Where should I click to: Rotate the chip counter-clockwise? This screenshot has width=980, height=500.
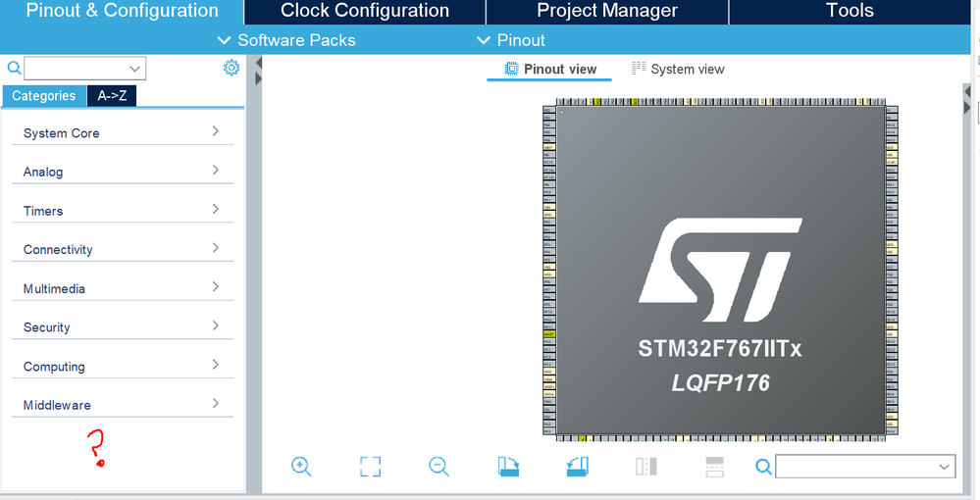point(577,467)
